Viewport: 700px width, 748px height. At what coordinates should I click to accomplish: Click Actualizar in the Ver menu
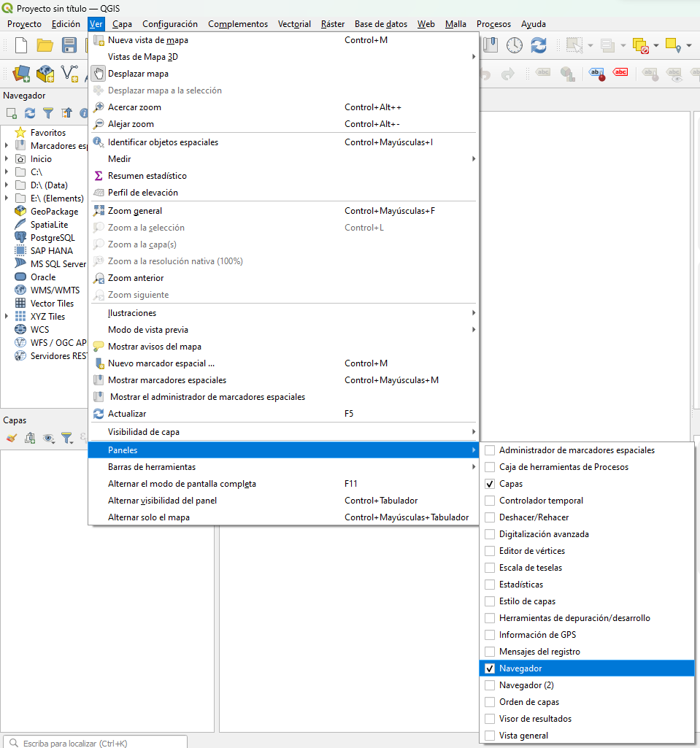[x=284, y=414]
